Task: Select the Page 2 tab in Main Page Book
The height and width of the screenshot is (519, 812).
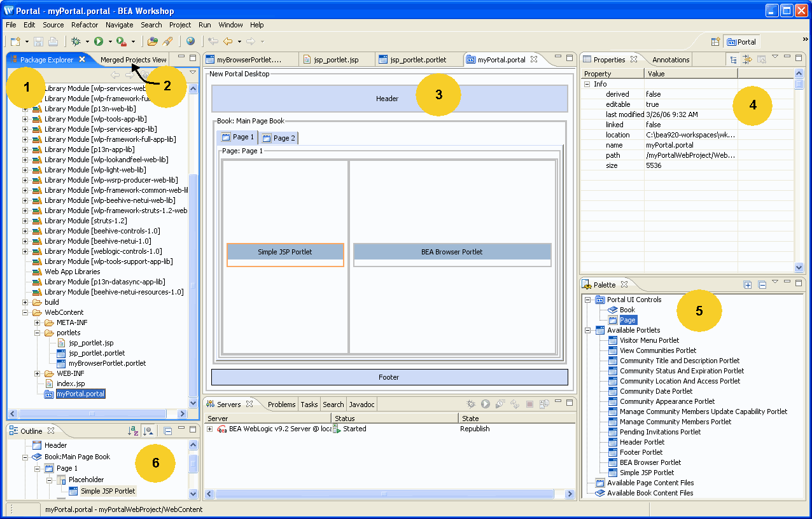Action: tap(278, 138)
